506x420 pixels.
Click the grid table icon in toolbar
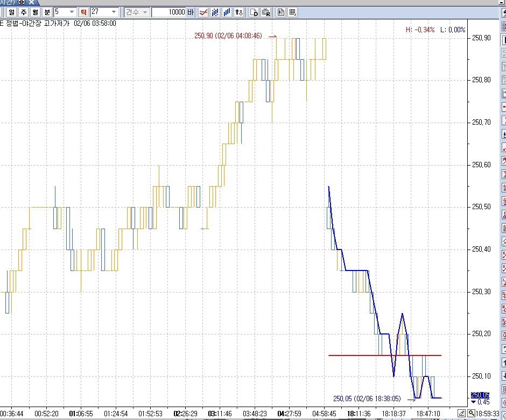coord(292,12)
